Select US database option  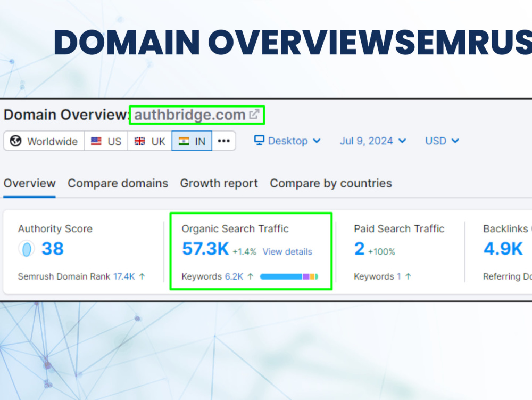click(106, 141)
